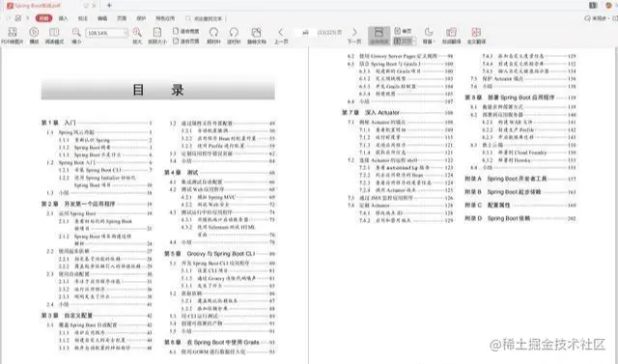Close the Spring Boot pdf tab
This screenshot has height=364, width=618.
(x=95, y=6)
